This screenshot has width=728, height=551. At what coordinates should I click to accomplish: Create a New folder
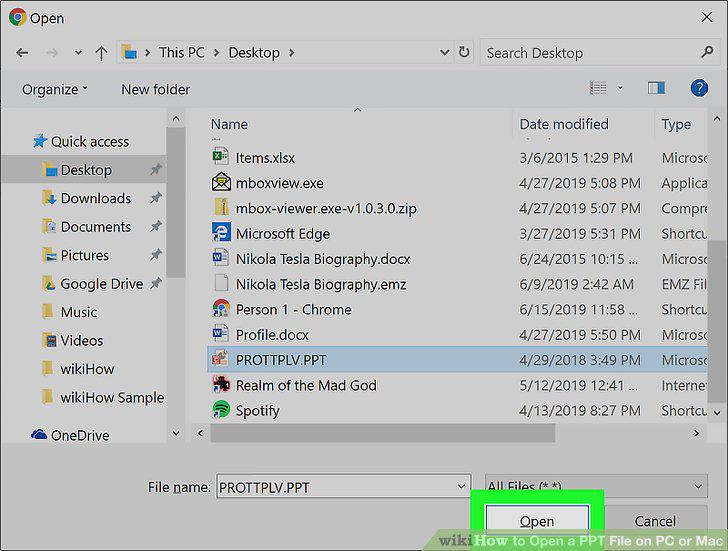[x=156, y=89]
